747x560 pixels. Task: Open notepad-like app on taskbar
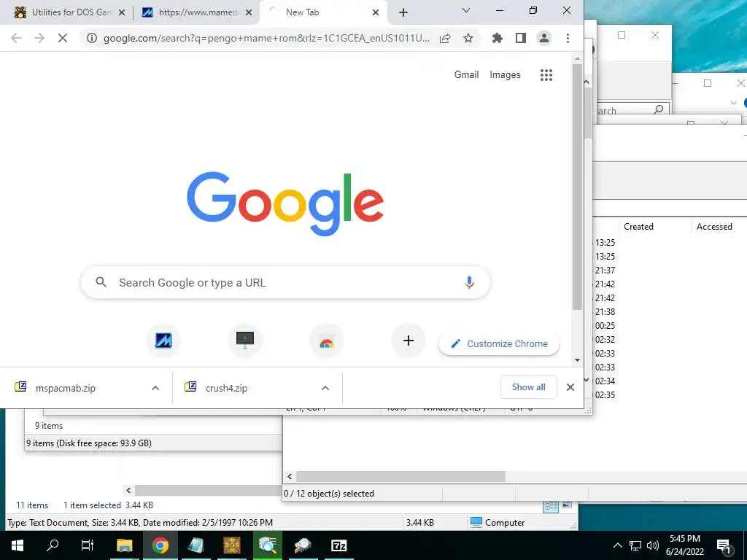(196, 545)
